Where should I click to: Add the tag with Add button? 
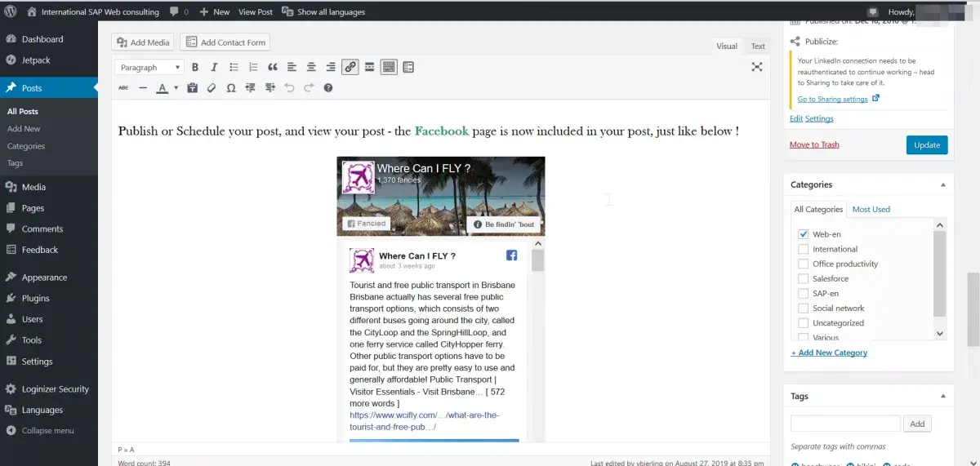(918, 424)
